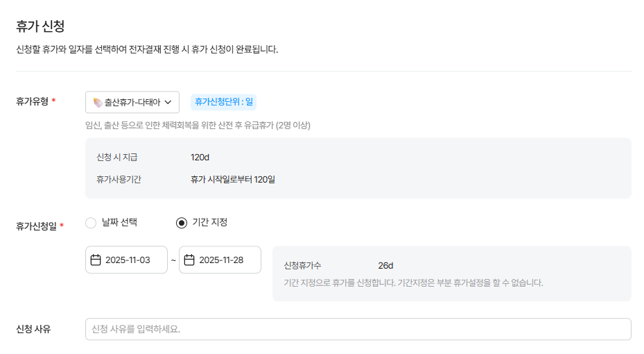Image resolution: width=644 pixels, height=354 pixels.
Task: Open the 출산휴가-다태아 leave type selector
Action: click(x=132, y=102)
